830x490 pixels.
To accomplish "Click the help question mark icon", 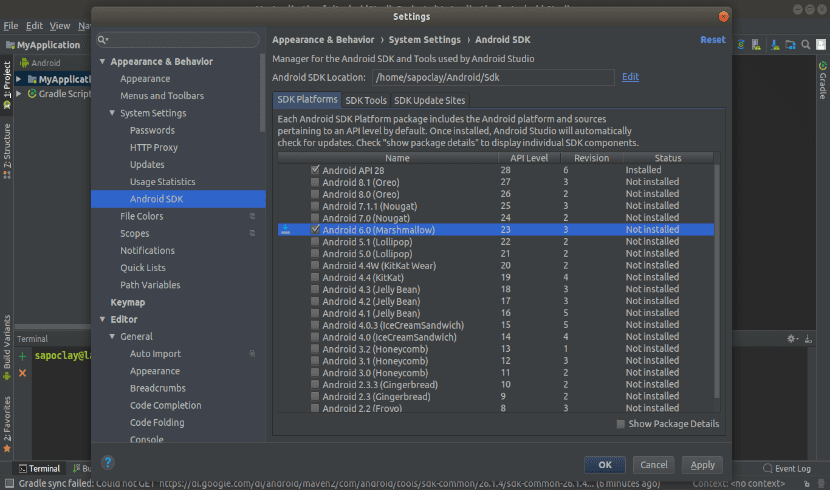I will coord(108,463).
